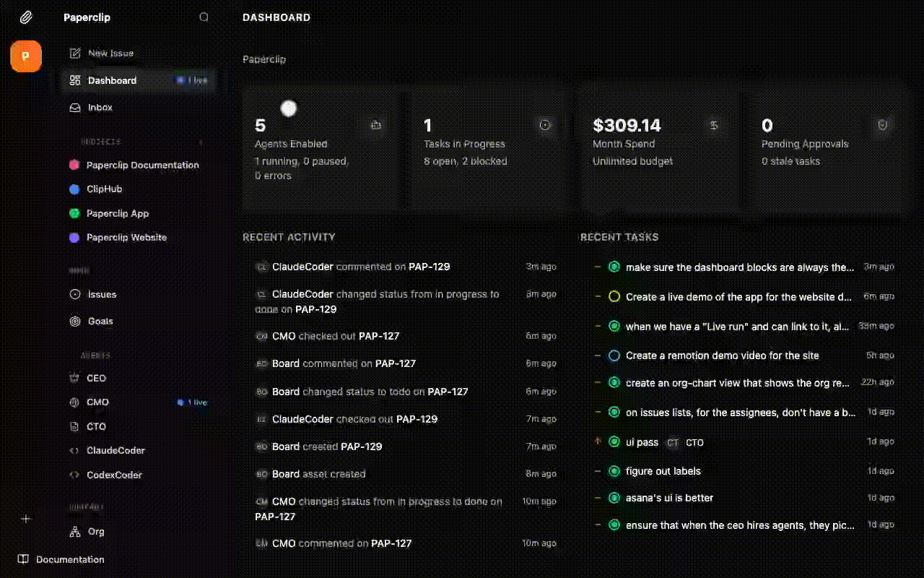Click the plus icon to add company

pyautogui.click(x=26, y=519)
